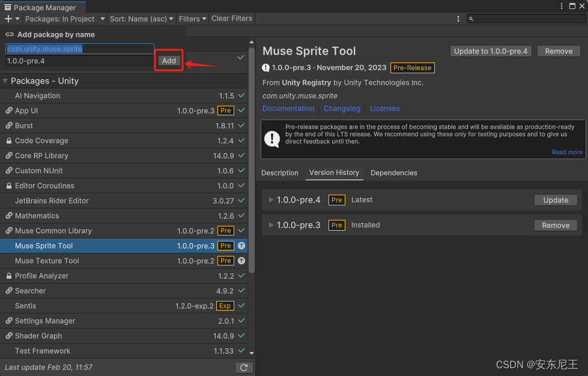Image resolution: width=588 pixels, height=376 pixels.
Task: Click update-available icon on Muse Texture Tool row
Action: point(241,261)
